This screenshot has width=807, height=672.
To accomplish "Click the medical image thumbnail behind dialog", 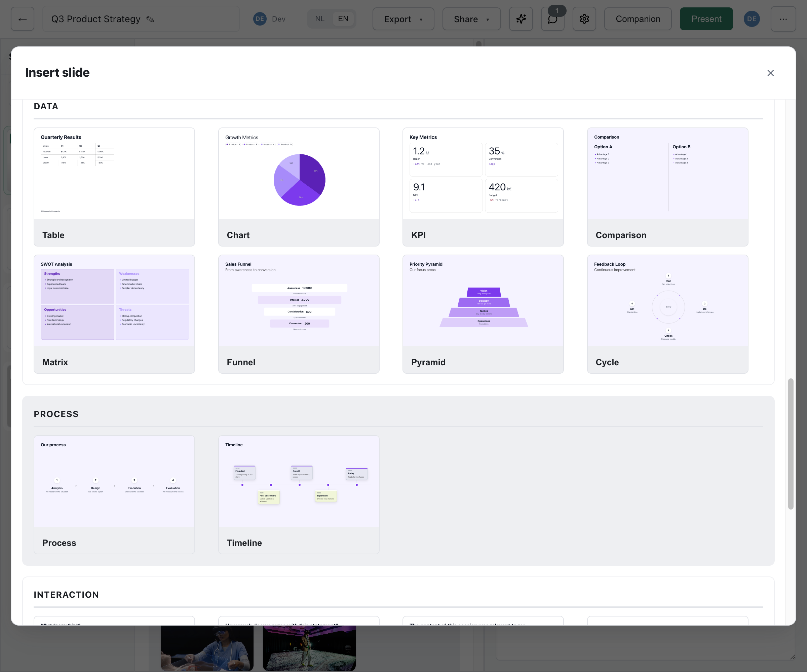I will coord(207,648).
